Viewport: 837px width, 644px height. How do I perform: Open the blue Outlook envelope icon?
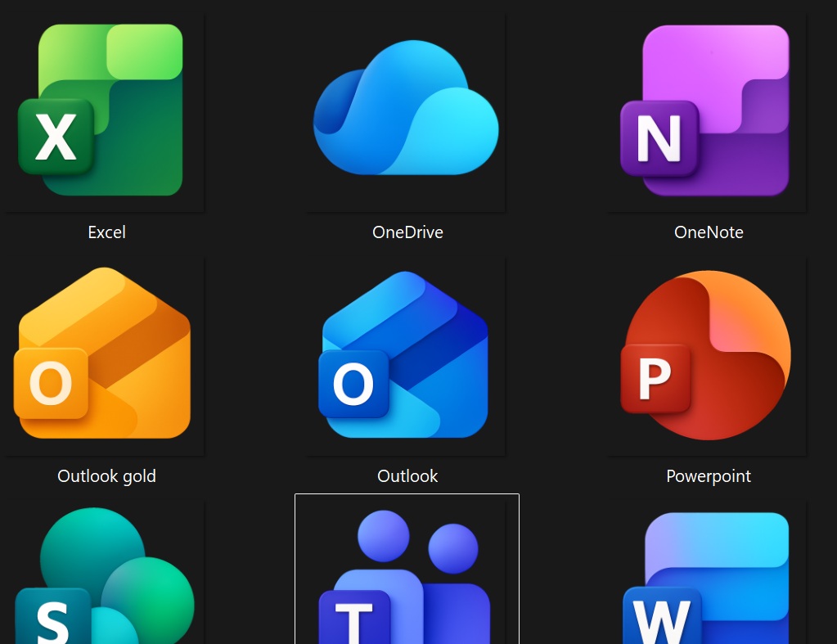(406, 354)
